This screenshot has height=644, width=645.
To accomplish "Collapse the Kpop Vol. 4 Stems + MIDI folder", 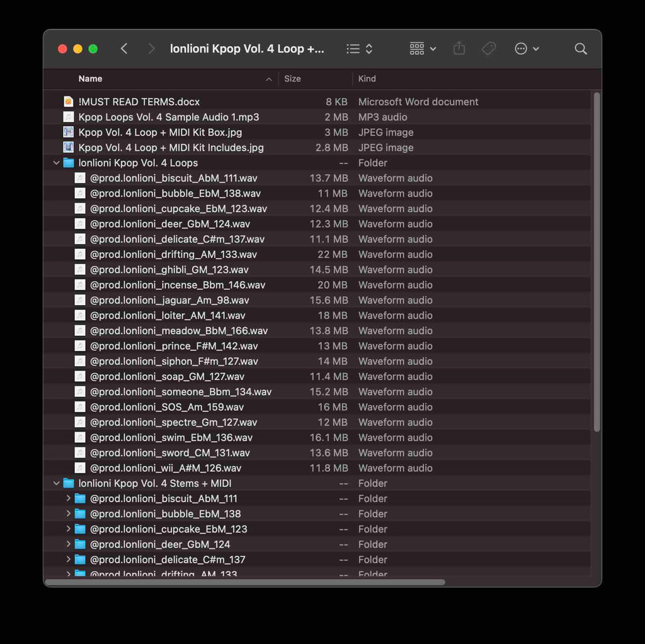I will click(x=57, y=483).
